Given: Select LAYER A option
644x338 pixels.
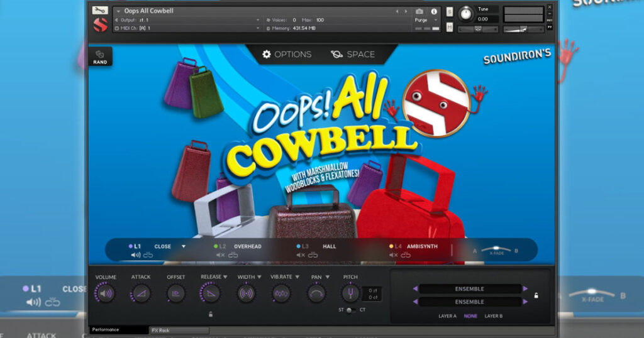Looking at the screenshot, I should tap(447, 316).
